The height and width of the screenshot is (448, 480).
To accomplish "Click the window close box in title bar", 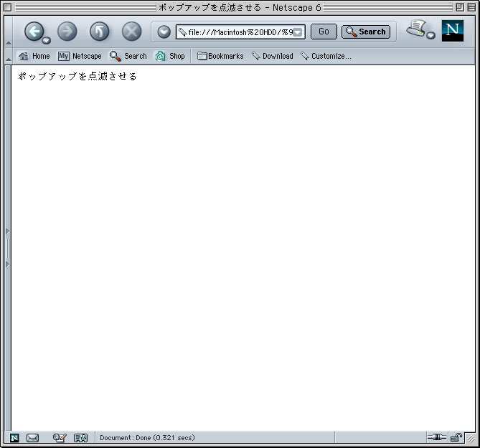I will pos(8,7).
